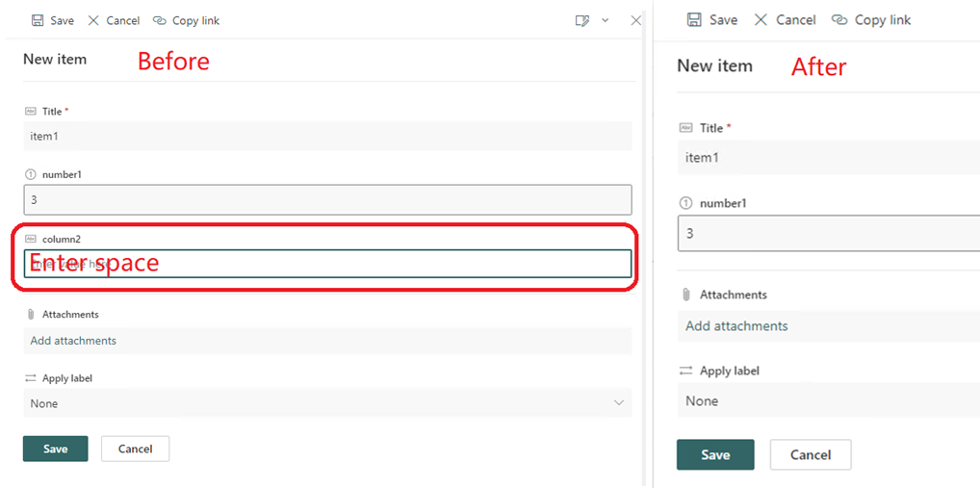Click the attachments paperclip icon in the Before panel

pos(31,315)
